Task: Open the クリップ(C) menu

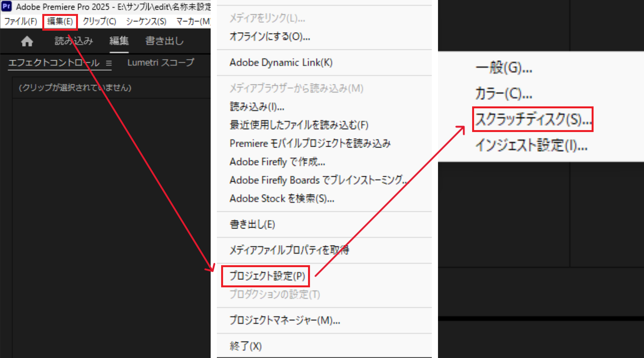Action: point(99,21)
